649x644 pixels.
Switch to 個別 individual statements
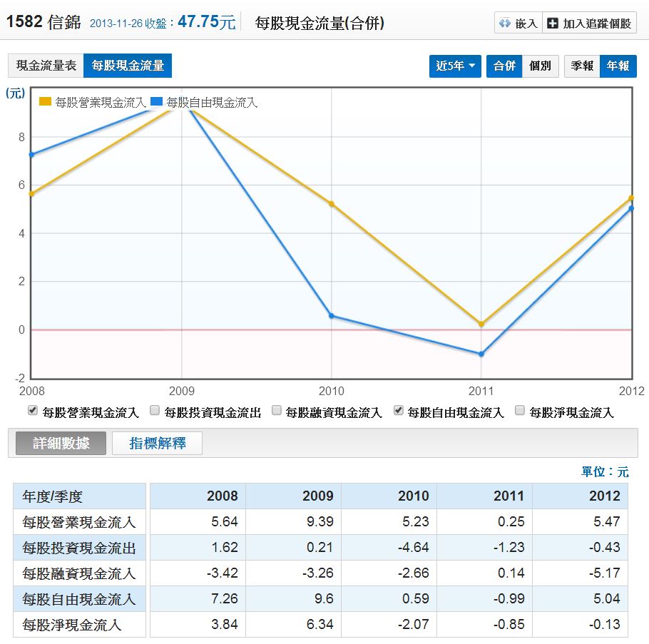pos(540,66)
